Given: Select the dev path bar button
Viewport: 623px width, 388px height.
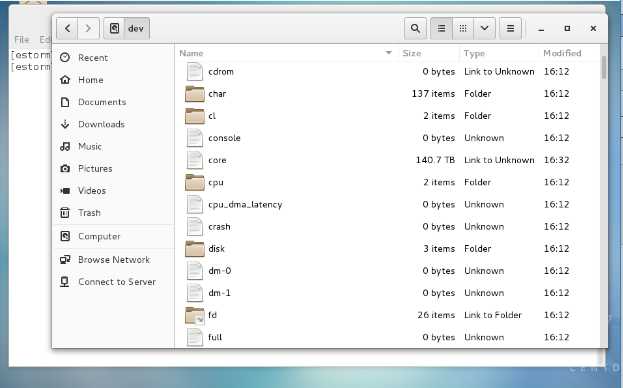Looking at the screenshot, I should 136,28.
